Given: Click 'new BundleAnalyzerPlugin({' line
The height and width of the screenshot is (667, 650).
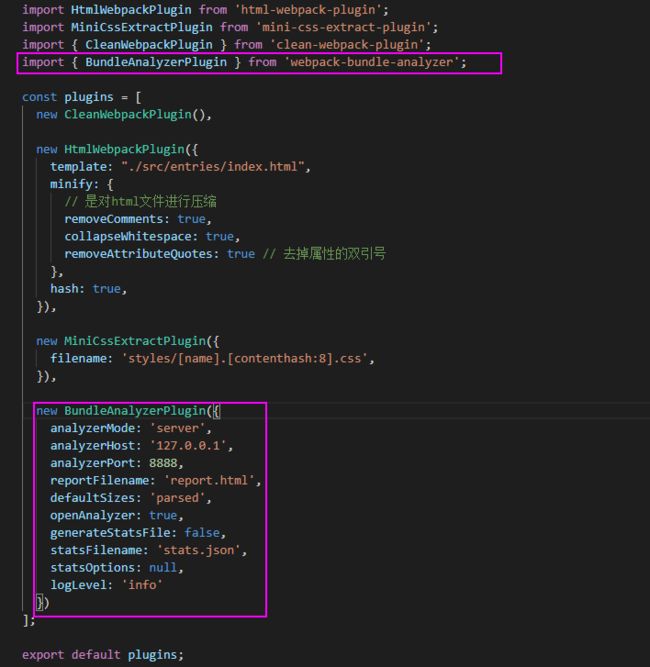Looking at the screenshot, I should [x=128, y=411].
